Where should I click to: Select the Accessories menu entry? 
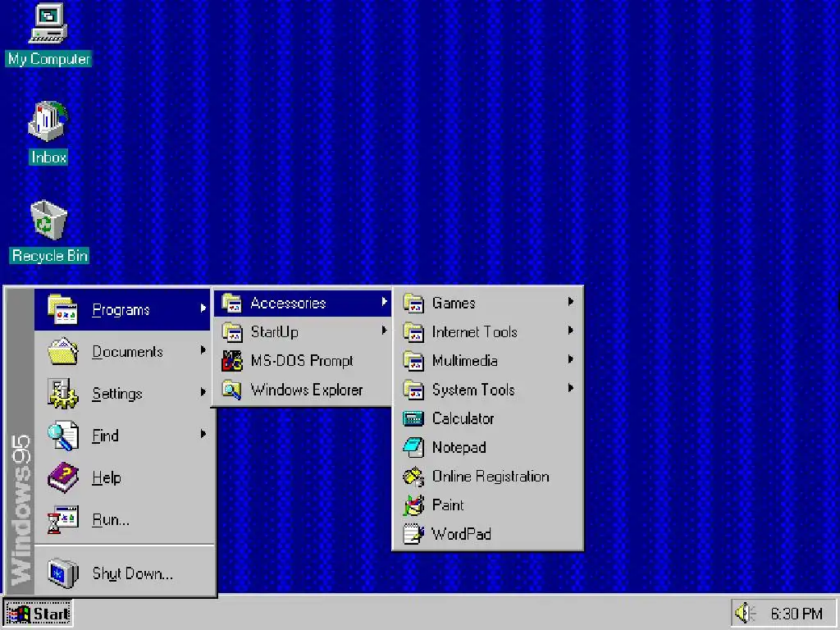[x=303, y=304]
